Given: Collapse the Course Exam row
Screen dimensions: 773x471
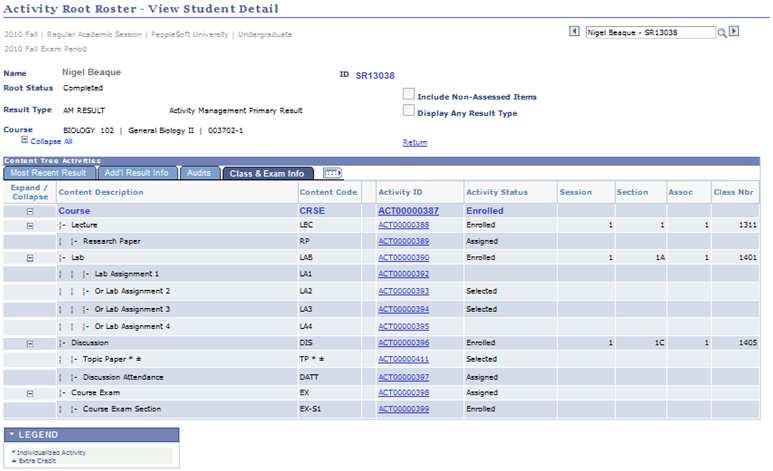Looking at the screenshot, I should point(30,394).
